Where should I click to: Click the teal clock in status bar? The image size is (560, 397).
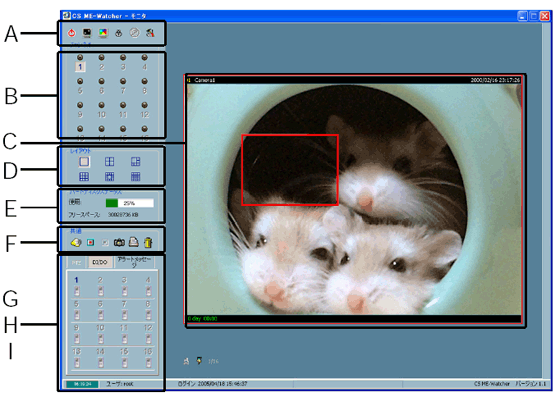82,384
